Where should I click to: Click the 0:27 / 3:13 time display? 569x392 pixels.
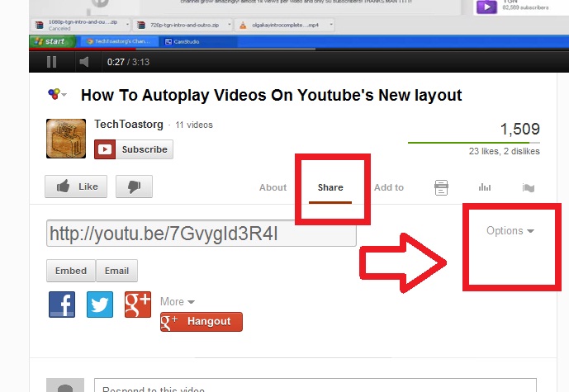(128, 62)
